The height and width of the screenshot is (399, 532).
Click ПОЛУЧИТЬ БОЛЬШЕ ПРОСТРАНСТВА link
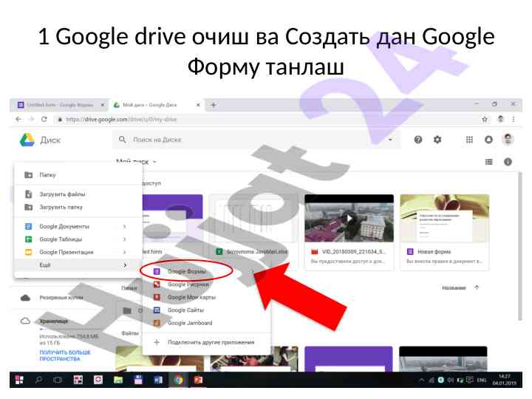65,355
